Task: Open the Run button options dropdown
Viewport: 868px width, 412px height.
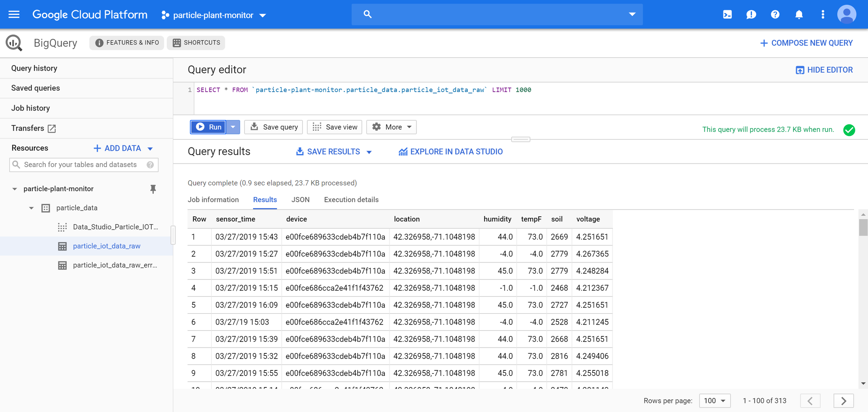Action: [233, 127]
